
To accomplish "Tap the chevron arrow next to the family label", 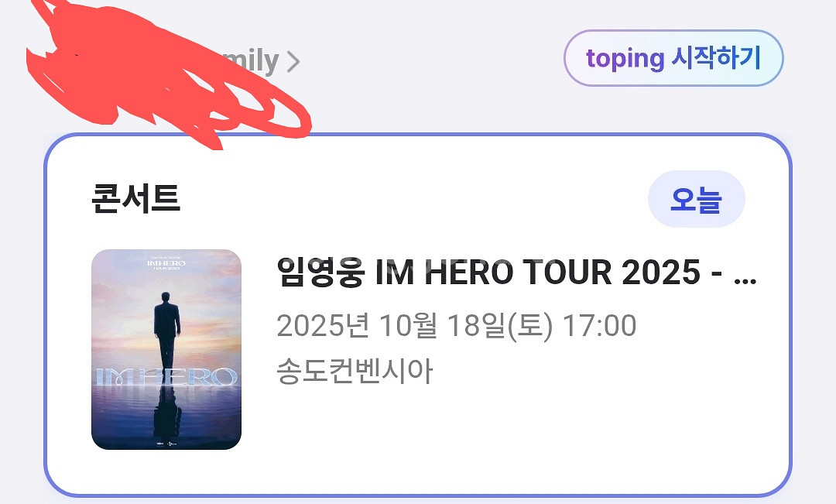I will (x=292, y=62).
